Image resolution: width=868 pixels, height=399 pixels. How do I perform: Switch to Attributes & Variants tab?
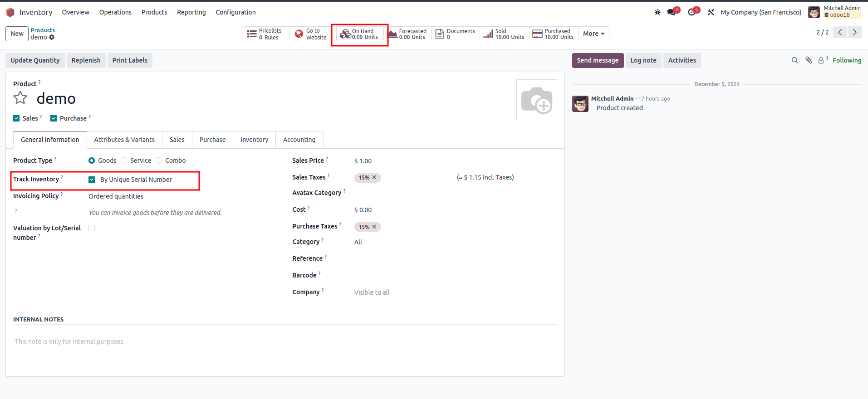point(124,140)
